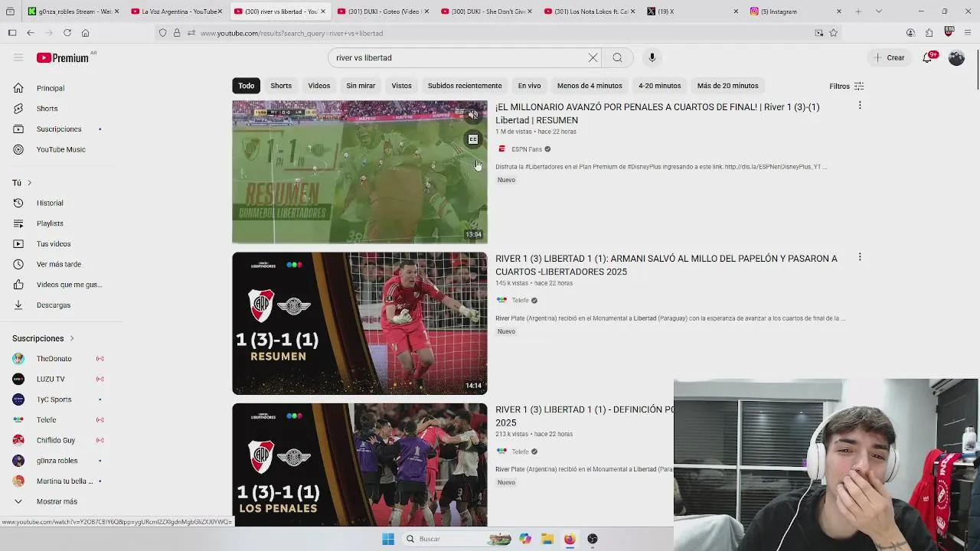The width and height of the screenshot is (980, 551).
Task: Select the 4-20 minutos chip
Action: click(x=659, y=86)
